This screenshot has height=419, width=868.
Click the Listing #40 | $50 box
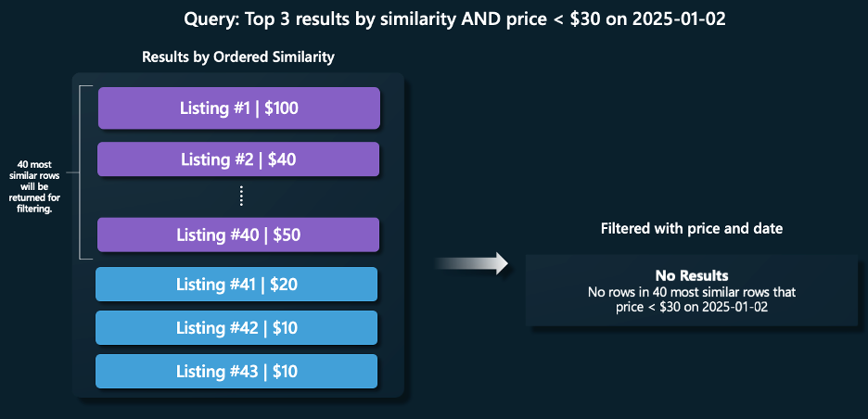(x=238, y=235)
